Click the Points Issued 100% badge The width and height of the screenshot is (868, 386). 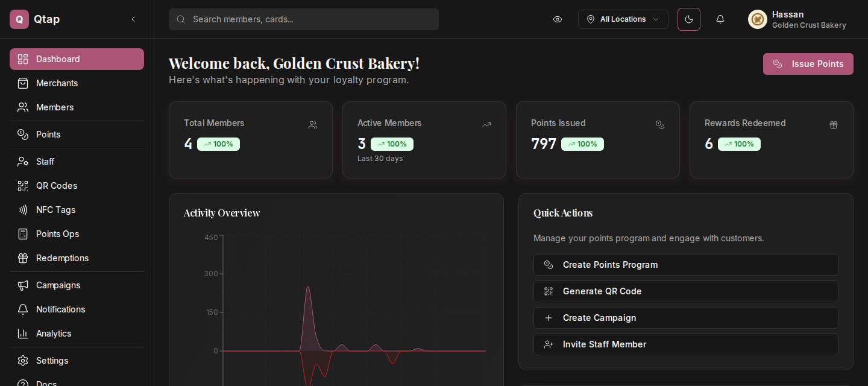[x=582, y=144]
